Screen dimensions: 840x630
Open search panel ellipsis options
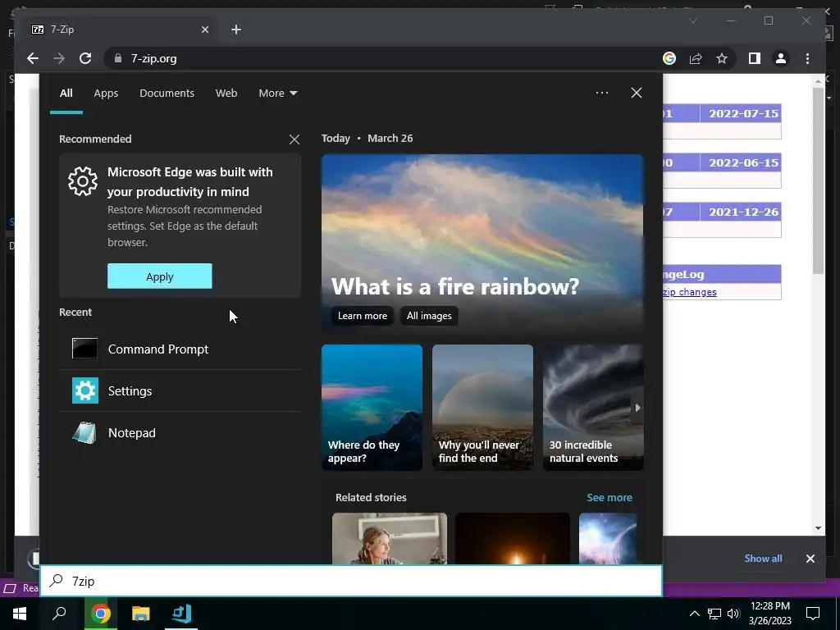click(x=601, y=93)
